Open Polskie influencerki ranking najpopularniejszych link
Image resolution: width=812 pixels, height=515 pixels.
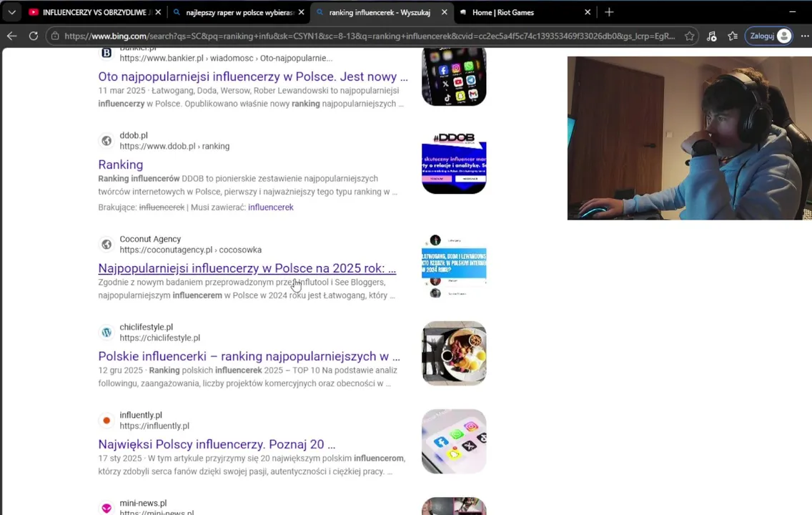click(249, 356)
